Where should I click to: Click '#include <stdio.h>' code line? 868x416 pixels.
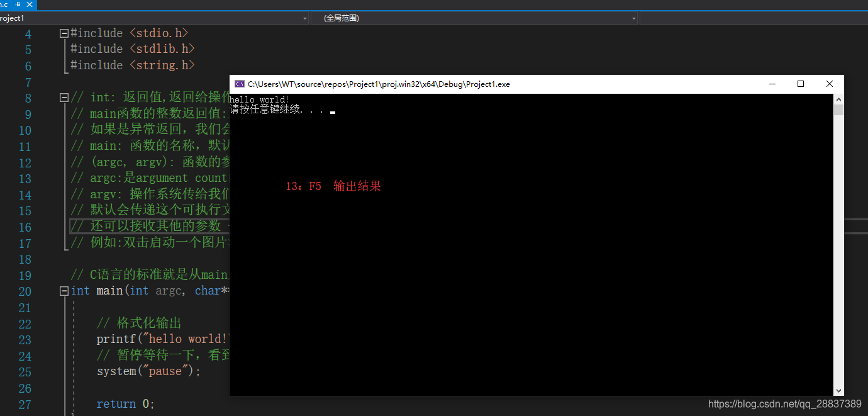[129, 33]
